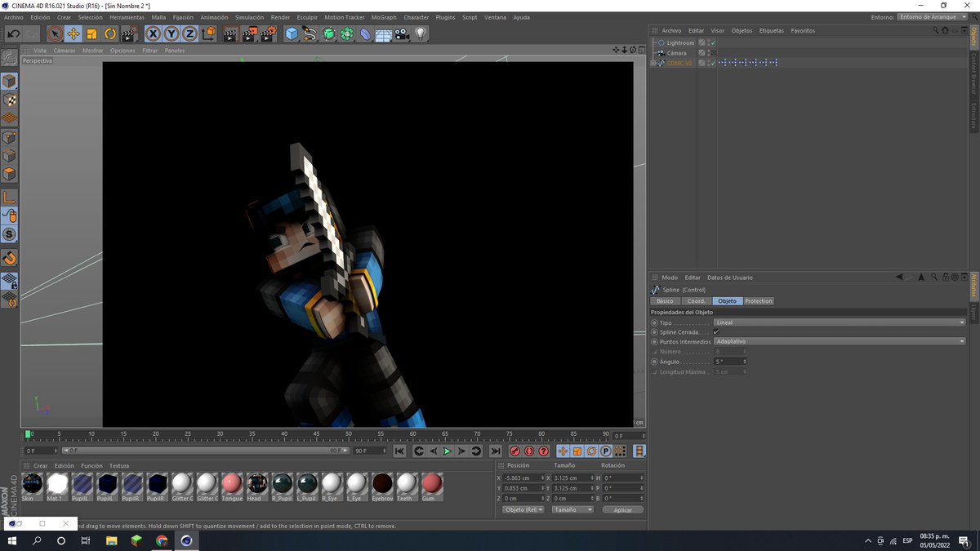Viewport: 980px width, 551px height.
Task: Render the active view clapperboard
Action: (x=230, y=33)
